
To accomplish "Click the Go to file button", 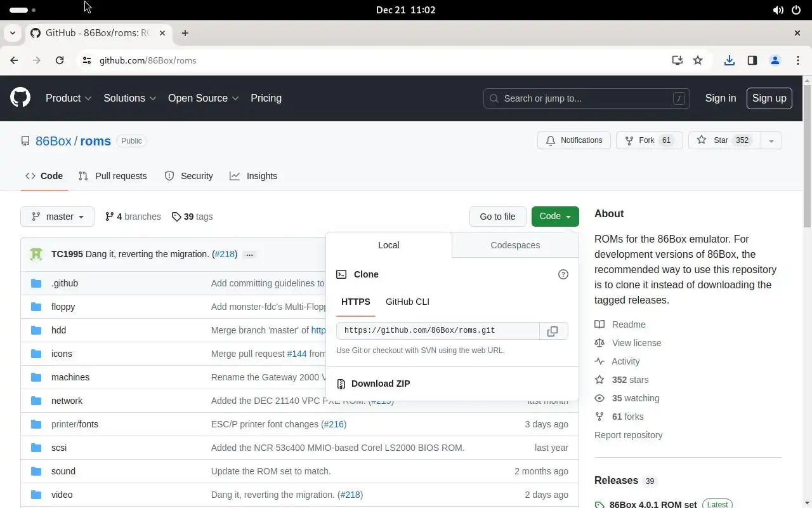I will [x=497, y=217].
